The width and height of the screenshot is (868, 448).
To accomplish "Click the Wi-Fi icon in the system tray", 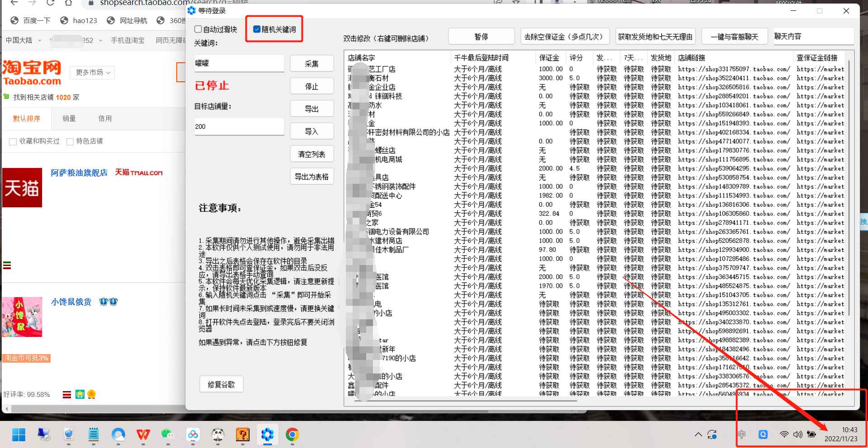I will point(783,434).
